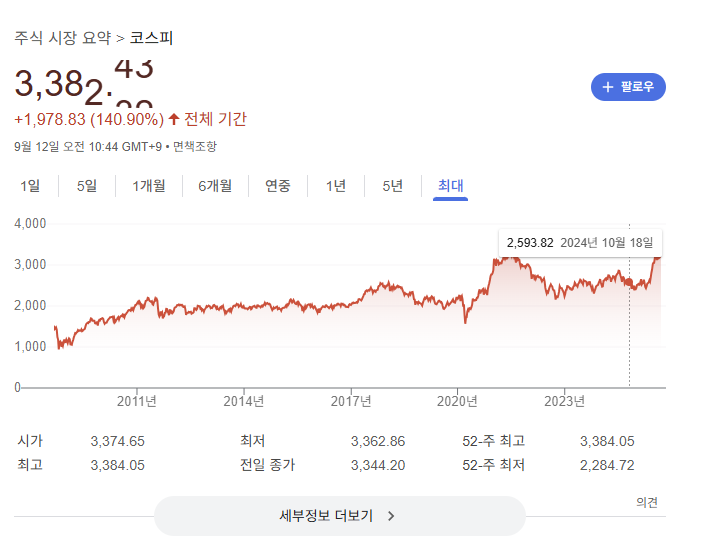Click the 코스피 breadcrumb title

[x=151, y=37]
